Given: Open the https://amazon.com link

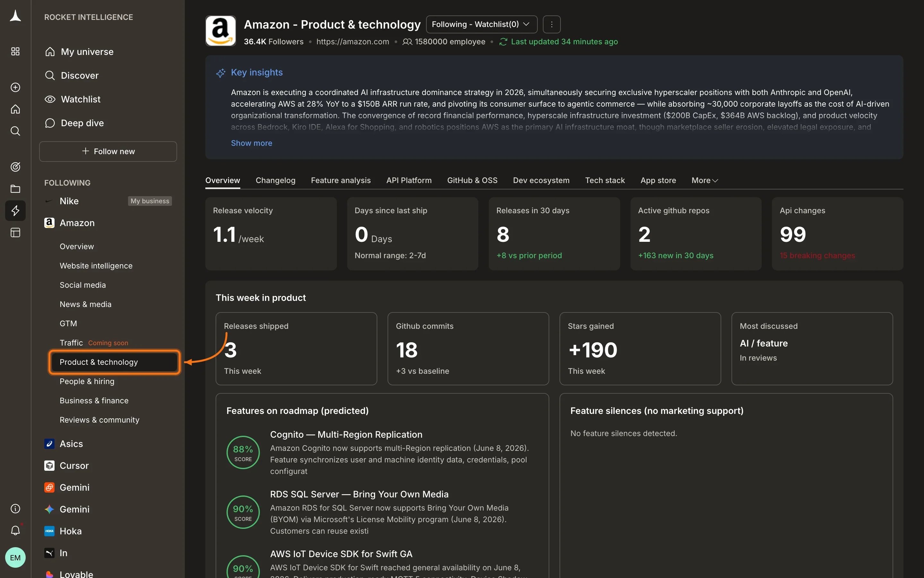Looking at the screenshot, I should pyautogui.click(x=352, y=42).
